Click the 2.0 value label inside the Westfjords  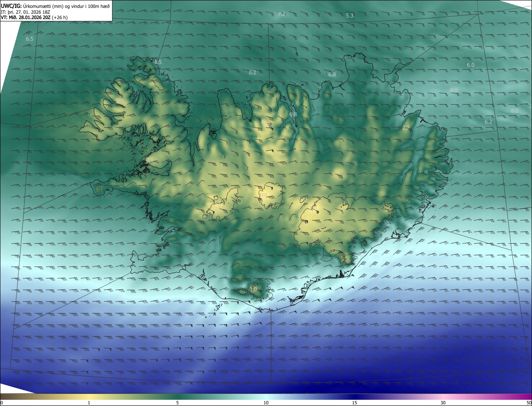coord(121,101)
